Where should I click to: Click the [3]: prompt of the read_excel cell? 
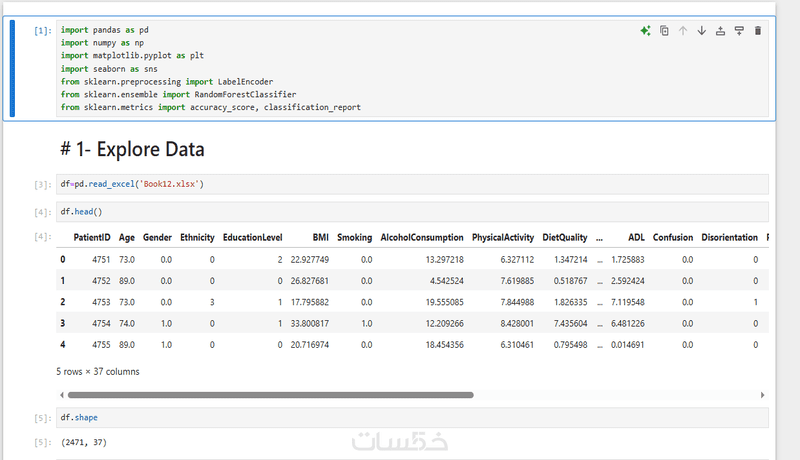(x=43, y=185)
